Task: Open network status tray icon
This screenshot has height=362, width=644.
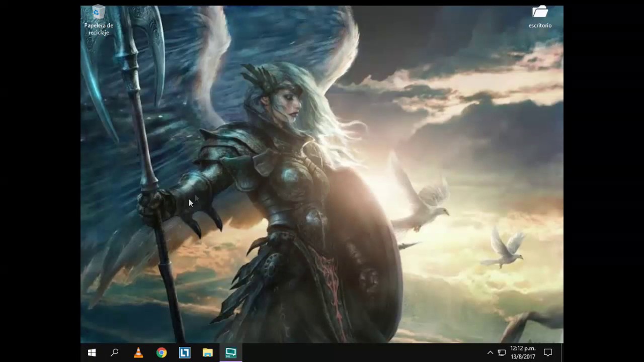Action: (x=502, y=353)
